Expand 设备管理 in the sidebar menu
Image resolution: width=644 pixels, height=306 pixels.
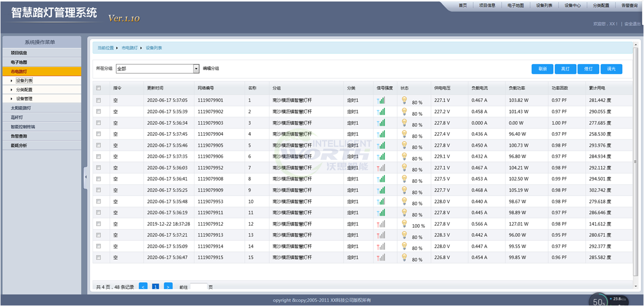coord(24,99)
